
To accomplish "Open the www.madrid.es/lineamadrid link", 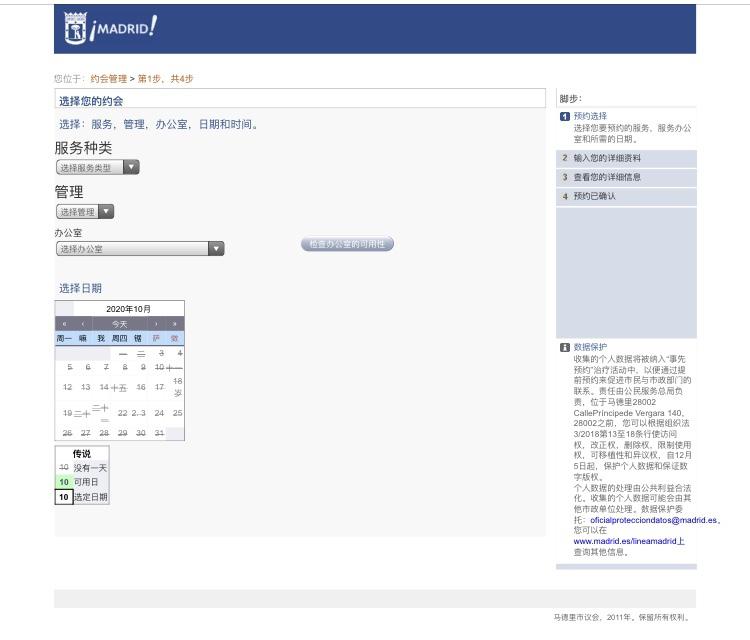I will point(629,541).
